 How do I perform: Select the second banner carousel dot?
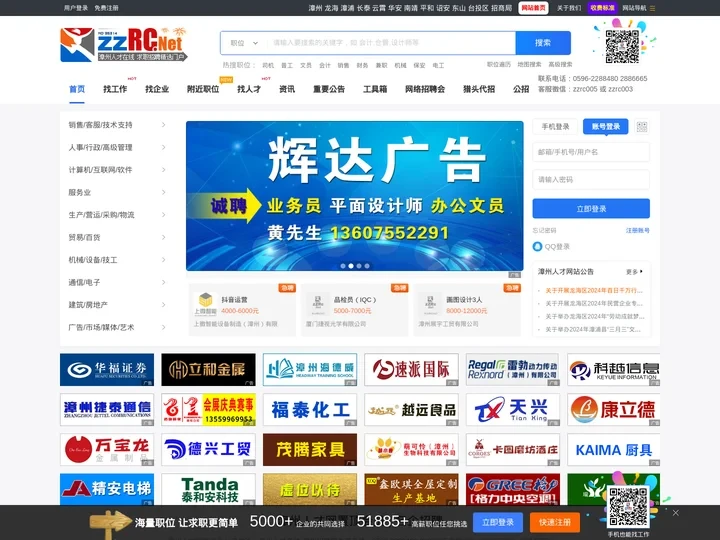pyautogui.click(x=351, y=266)
